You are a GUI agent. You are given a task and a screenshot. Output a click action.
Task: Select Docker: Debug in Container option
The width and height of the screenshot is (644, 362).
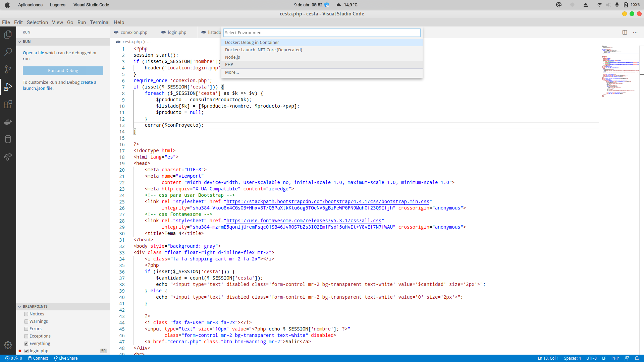[x=322, y=43]
